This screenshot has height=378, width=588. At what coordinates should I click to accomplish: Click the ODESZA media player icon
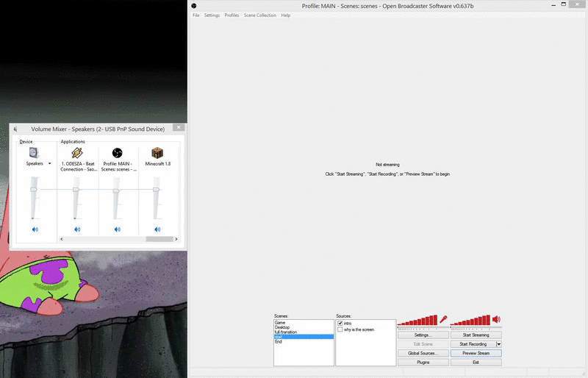[77, 153]
